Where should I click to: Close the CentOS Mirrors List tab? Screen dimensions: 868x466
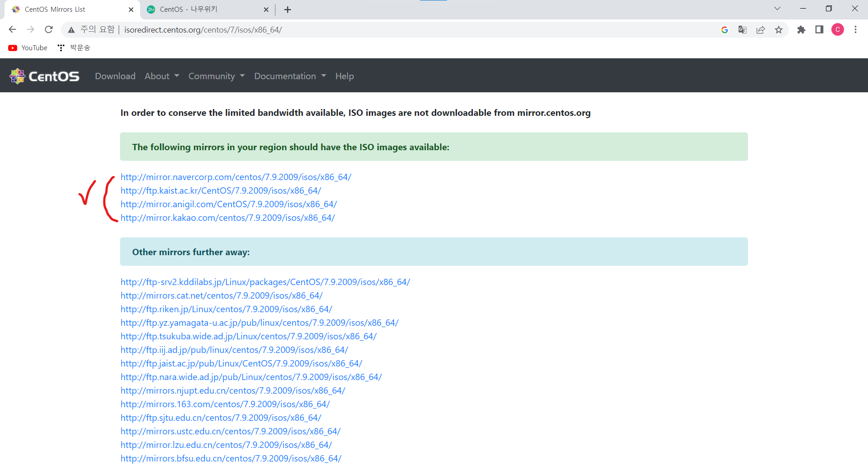tap(131, 10)
